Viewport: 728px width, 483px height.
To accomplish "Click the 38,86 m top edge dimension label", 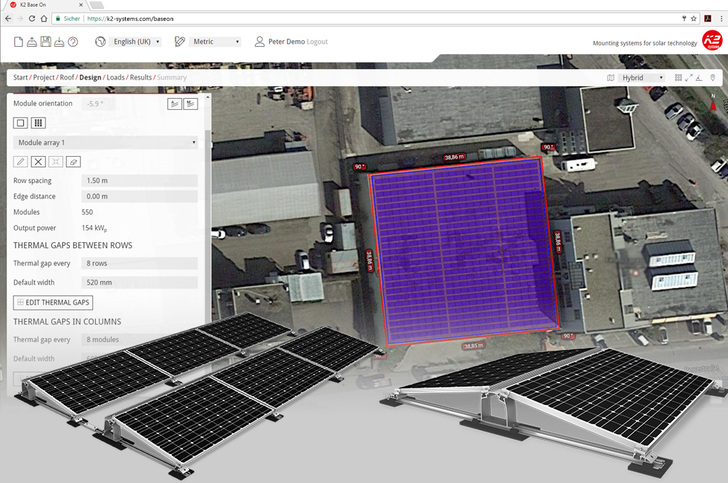I will tap(454, 157).
